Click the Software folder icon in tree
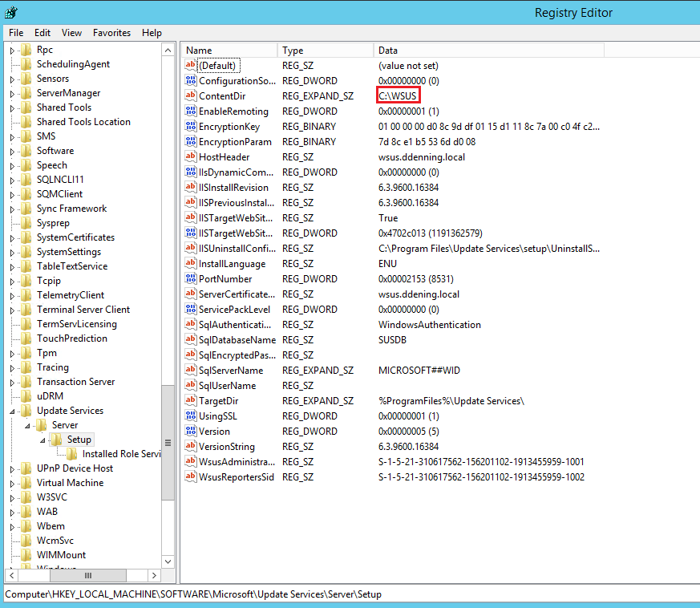Image resolution: width=700 pixels, height=608 pixels. pyautogui.click(x=26, y=151)
